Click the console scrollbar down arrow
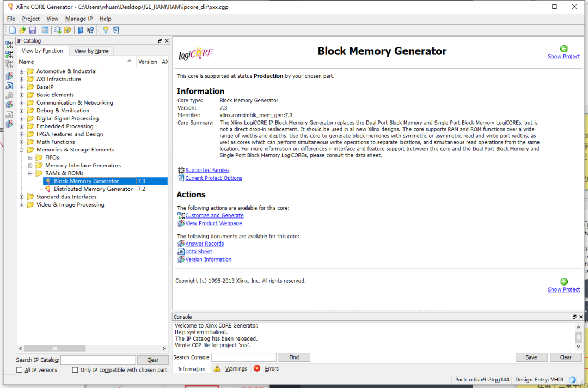 (579, 345)
